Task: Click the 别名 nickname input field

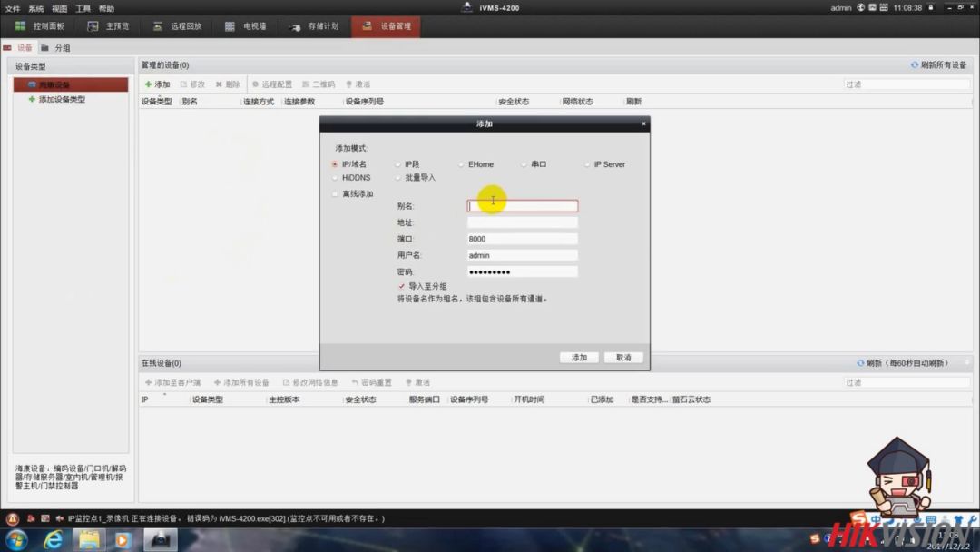Action: (x=523, y=206)
